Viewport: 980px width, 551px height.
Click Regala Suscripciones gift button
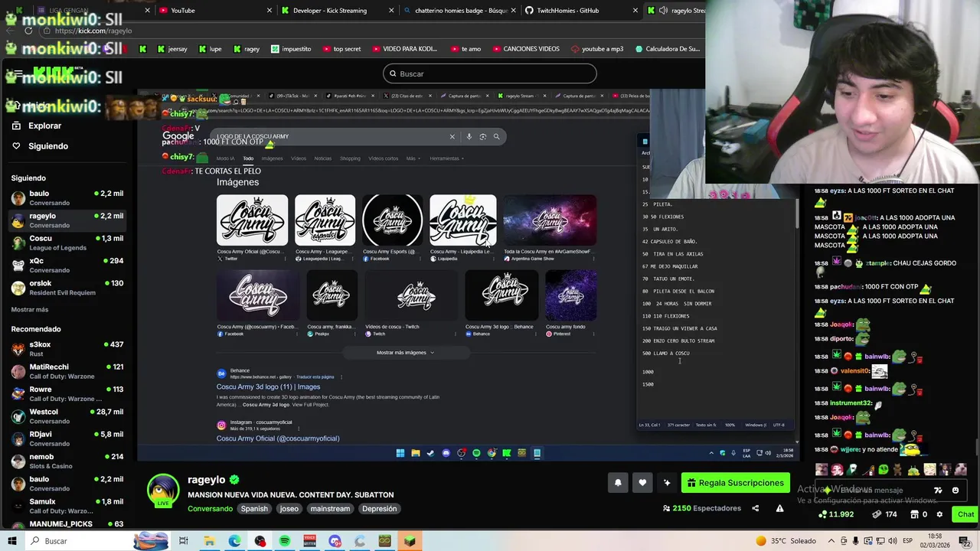[736, 483]
